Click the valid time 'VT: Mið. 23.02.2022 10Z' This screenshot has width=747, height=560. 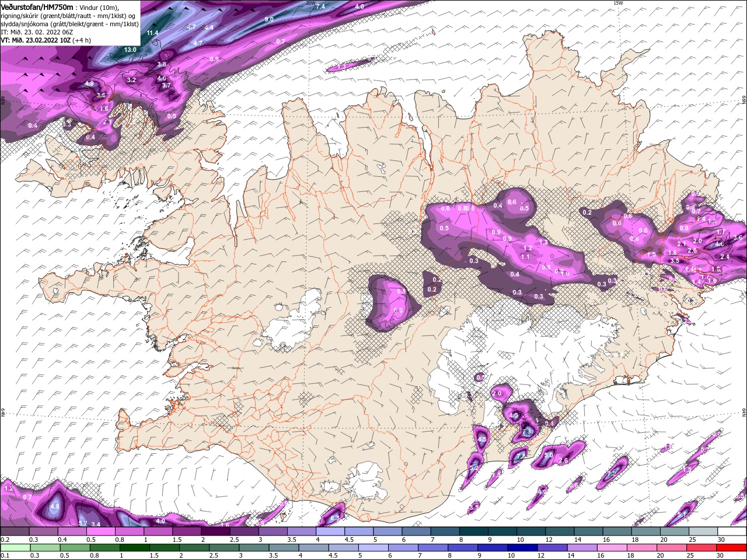click(x=36, y=41)
